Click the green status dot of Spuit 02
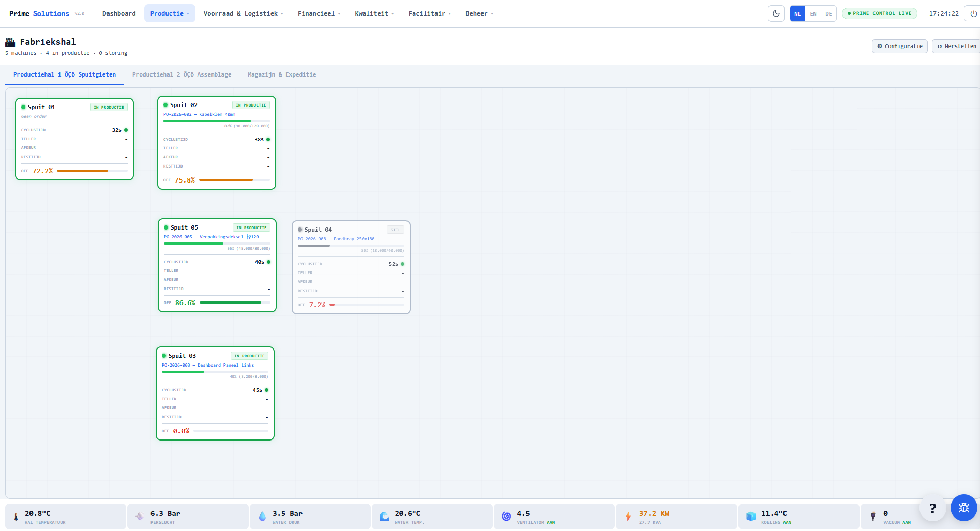The width and height of the screenshot is (980, 531). point(165,105)
